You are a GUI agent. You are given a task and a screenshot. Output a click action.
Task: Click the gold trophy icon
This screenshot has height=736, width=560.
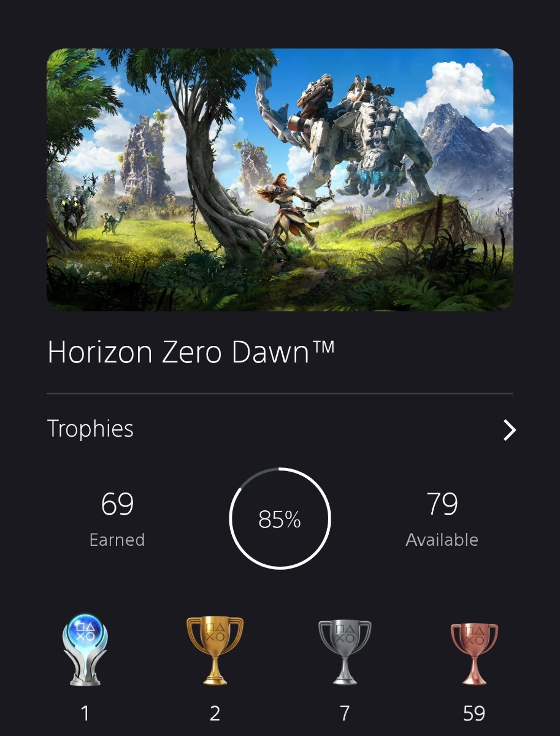[215, 651]
